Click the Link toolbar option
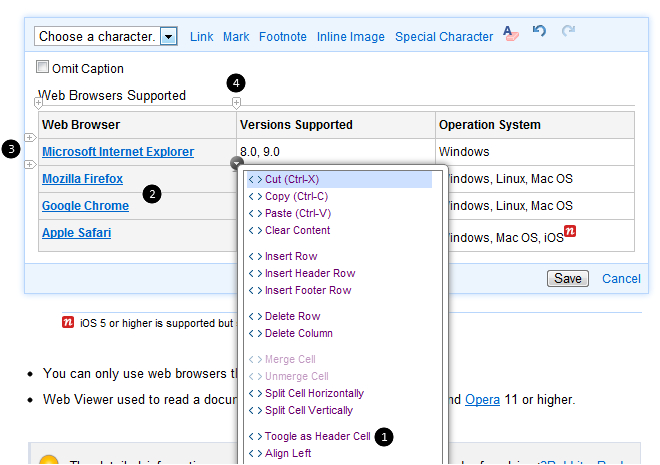 [x=202, y=37]
